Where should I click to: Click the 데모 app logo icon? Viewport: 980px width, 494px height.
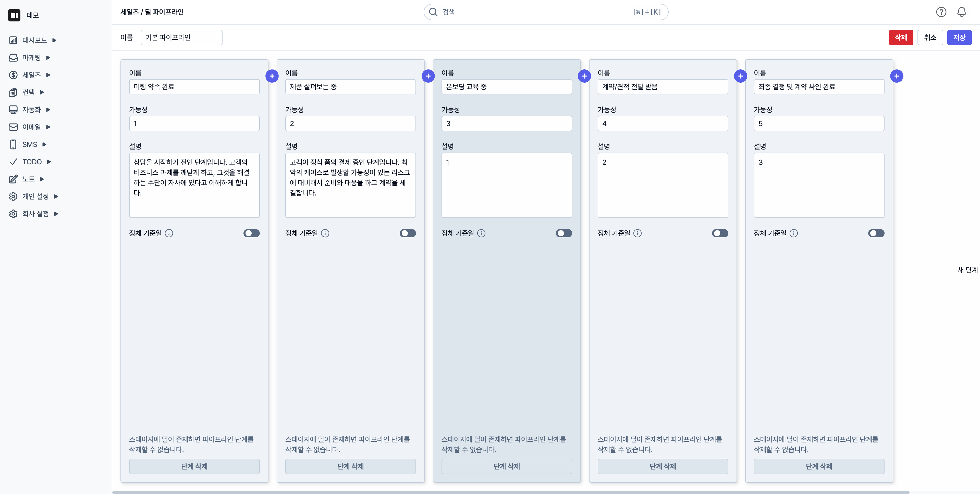click(14, 15)
